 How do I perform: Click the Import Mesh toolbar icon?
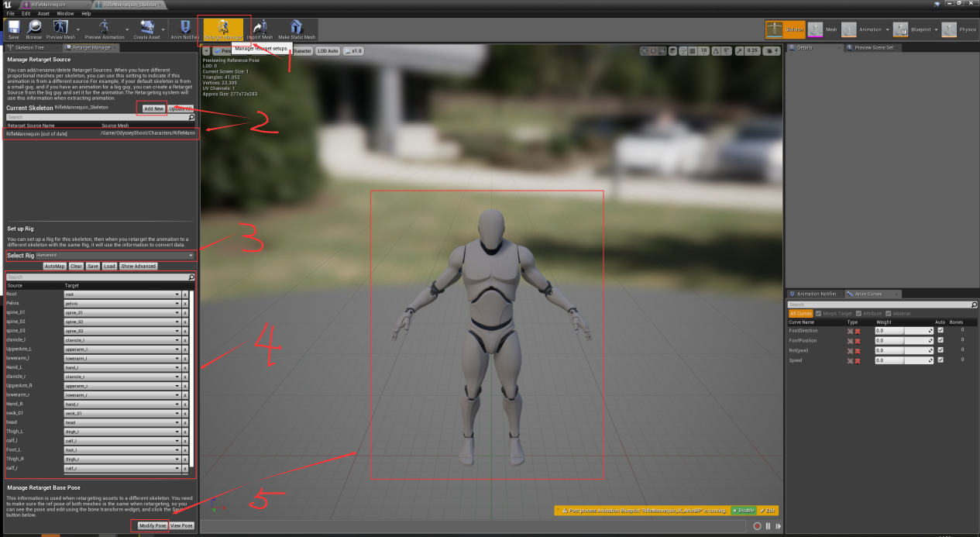[x=260, y=29]
